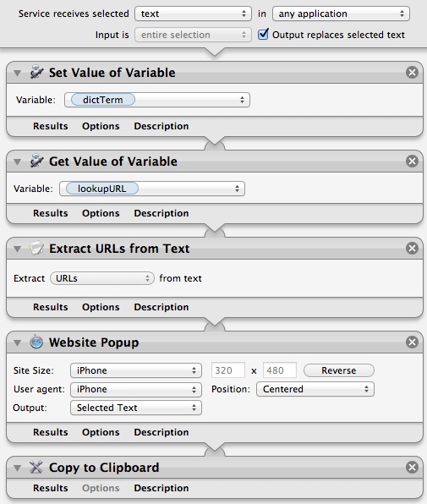Viewport: 427px width, 504px height.
Task: Collapse the Set Value of Variable action
Action: 18,73
